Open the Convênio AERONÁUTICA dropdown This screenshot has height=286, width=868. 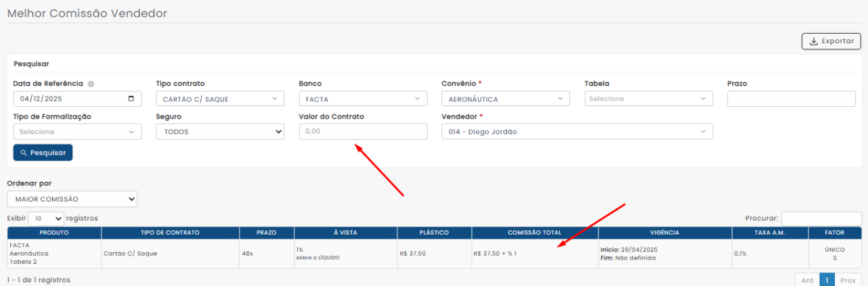[505, 99]
